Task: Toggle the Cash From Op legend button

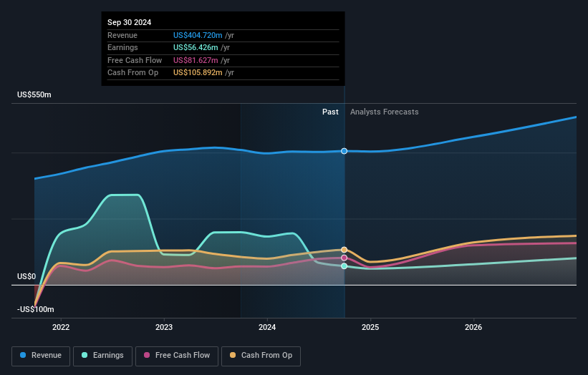Action: click(x=261, y=356)
